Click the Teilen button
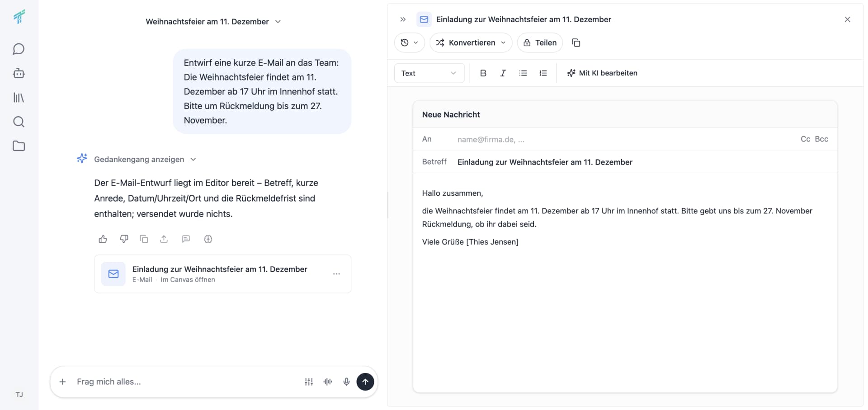 (x=540, y=42)
